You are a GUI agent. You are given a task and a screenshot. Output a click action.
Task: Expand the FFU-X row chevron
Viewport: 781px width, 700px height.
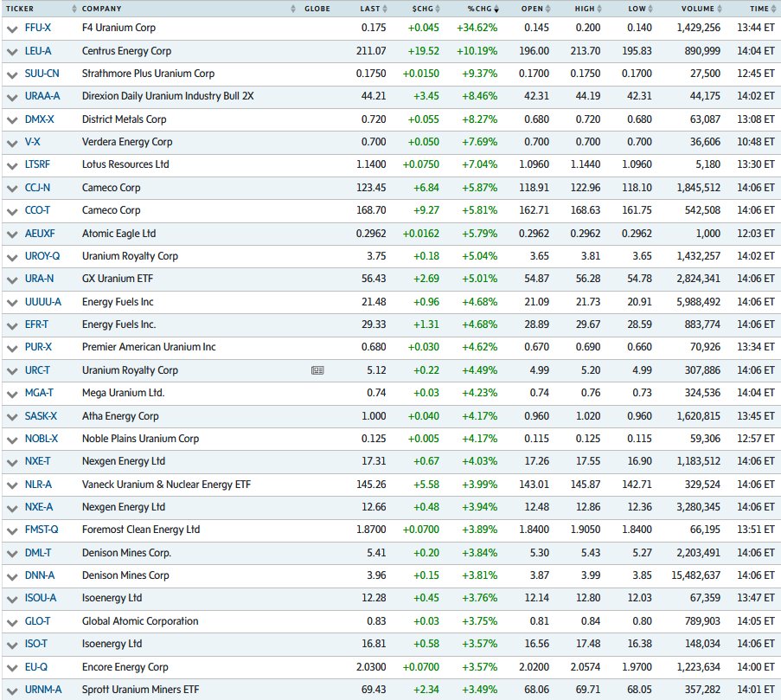[12, 29]
